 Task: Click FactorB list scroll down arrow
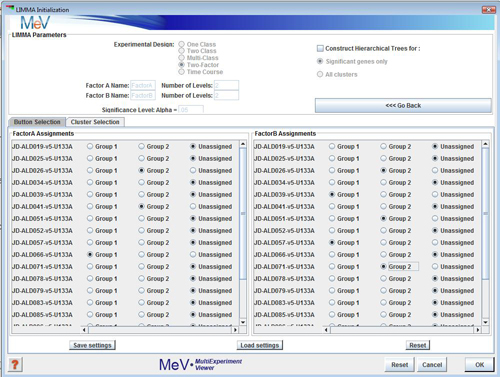pos(486,322)
